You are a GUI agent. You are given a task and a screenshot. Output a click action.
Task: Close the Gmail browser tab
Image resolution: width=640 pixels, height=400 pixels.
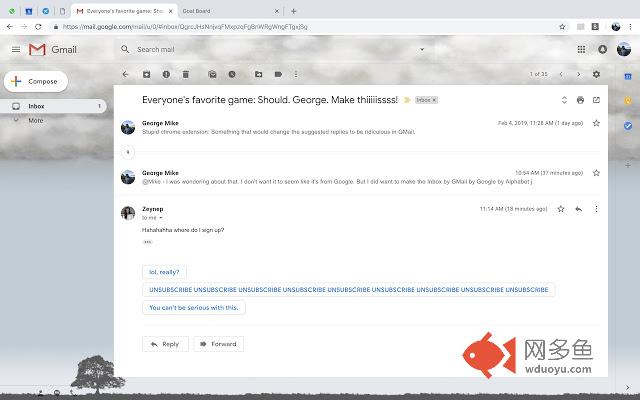171,11
